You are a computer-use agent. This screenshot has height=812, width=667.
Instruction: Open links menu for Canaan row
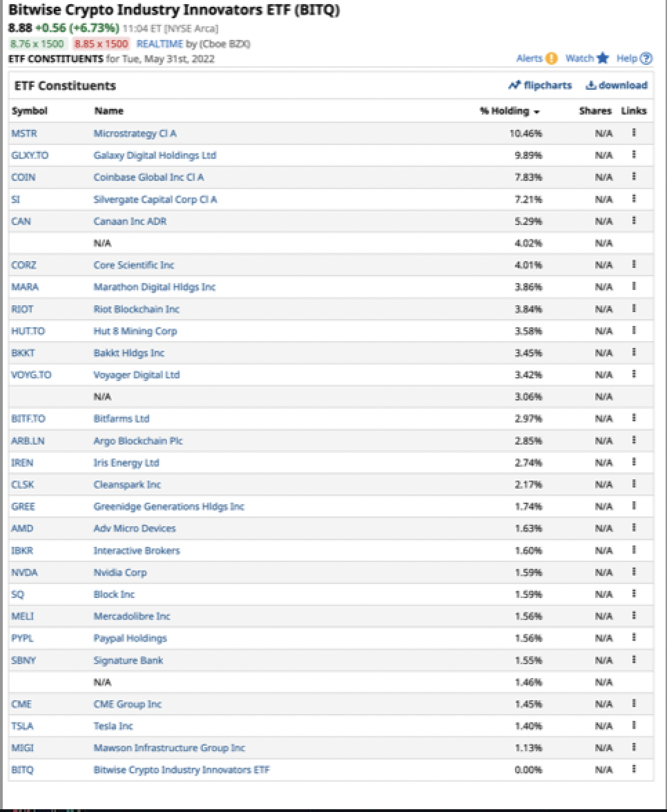pos(634,220)
